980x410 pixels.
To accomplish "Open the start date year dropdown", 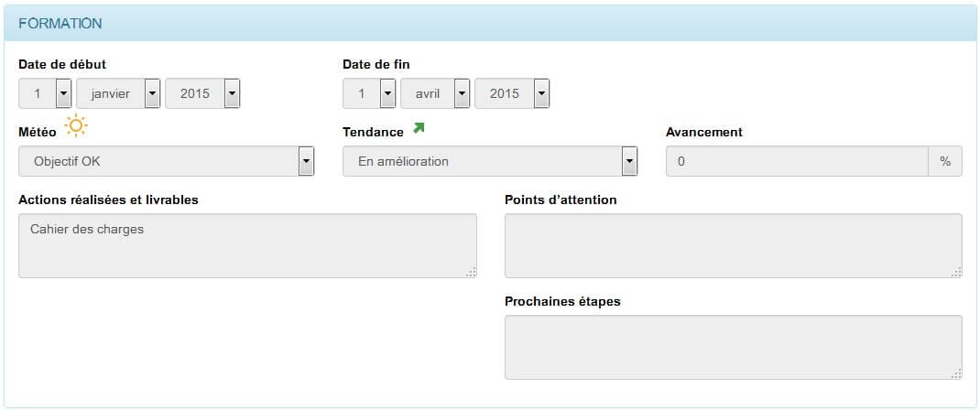I will click(202, 93).
